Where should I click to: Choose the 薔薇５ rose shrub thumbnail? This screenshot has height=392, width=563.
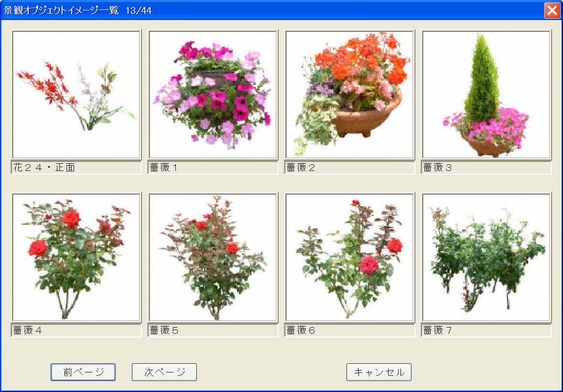(x=213, y=257)
